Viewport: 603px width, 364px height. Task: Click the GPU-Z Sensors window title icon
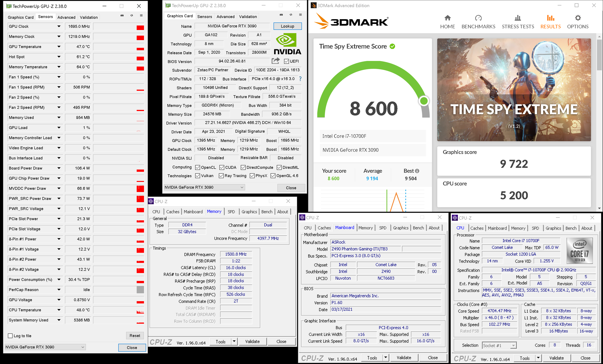pos(9,6)
